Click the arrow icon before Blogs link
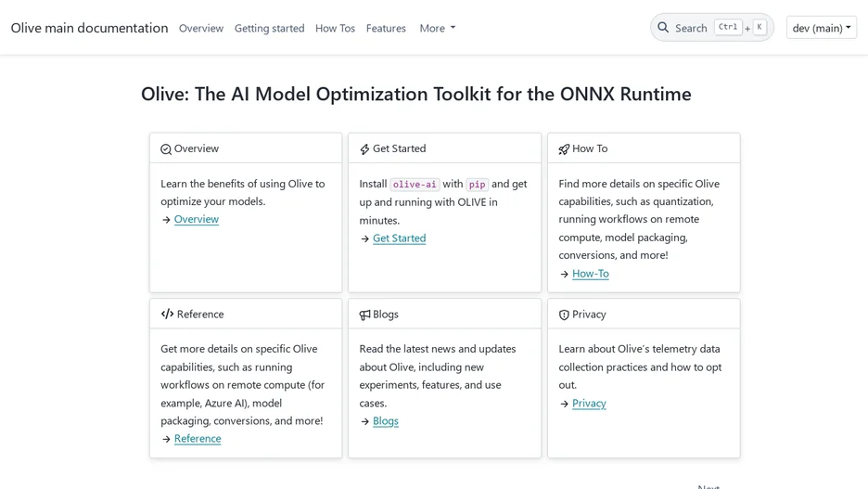868x489 pixels. [364, 421]
